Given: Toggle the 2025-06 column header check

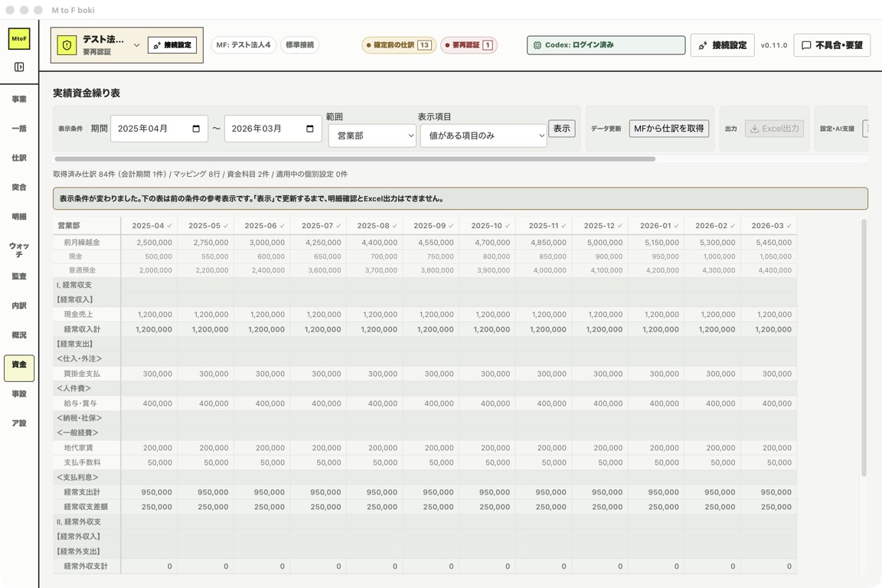Looking at the screenshot, I should click(282, 226).
